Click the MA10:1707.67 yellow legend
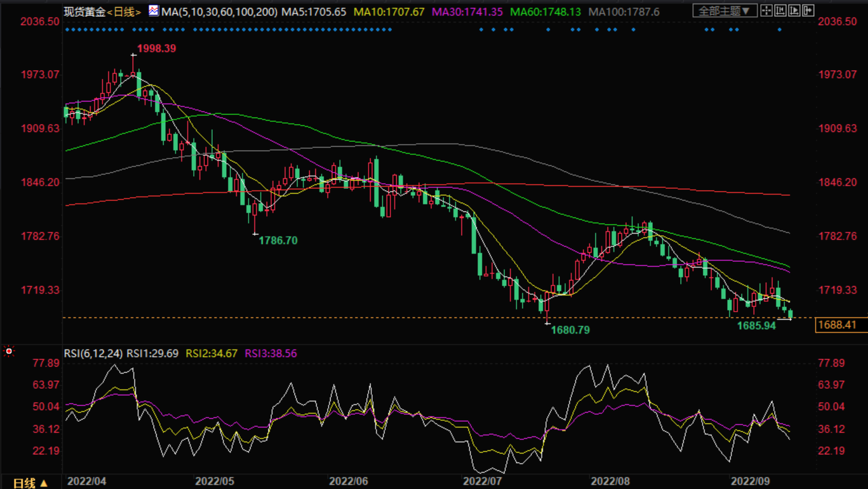The height and width of the screenshot is (489, 868). (389, 12)
